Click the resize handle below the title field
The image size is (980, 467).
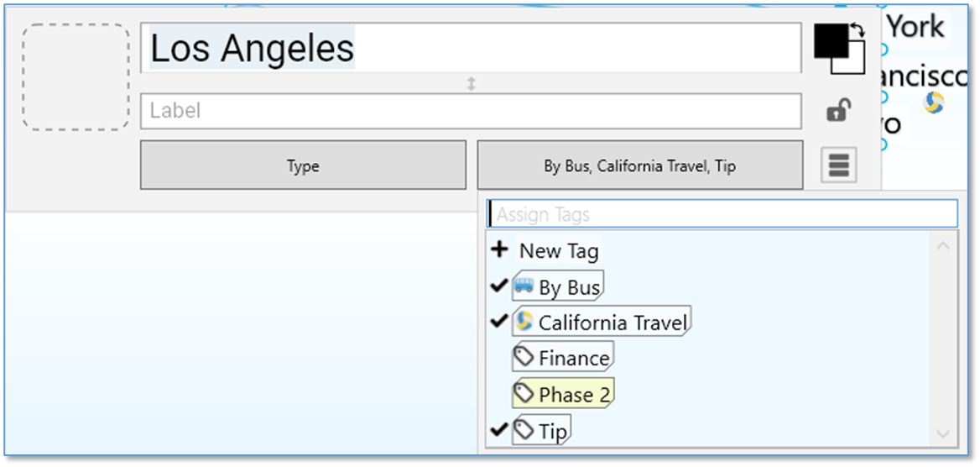(x=472, y=83)
